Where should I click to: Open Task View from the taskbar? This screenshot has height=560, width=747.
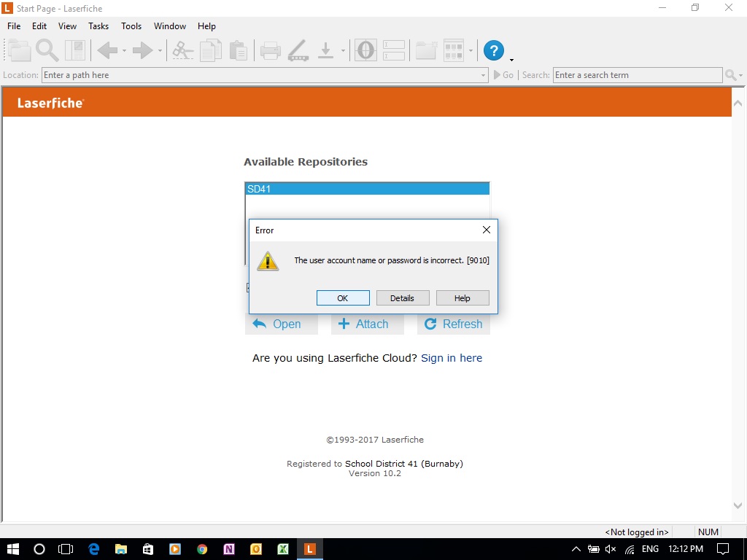pos(66,549)
